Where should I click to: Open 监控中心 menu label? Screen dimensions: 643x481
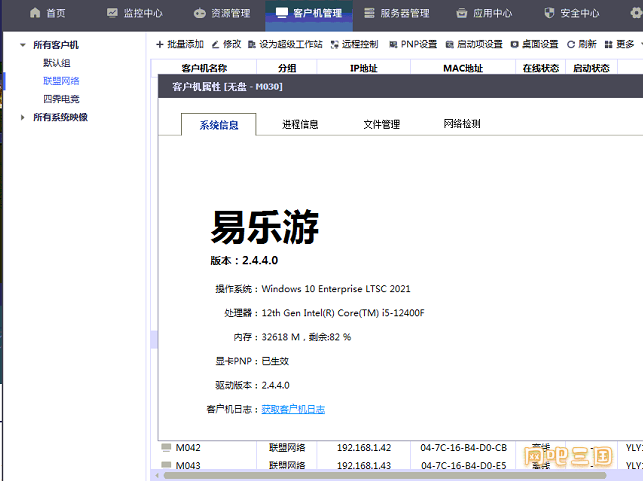(143, 13)
